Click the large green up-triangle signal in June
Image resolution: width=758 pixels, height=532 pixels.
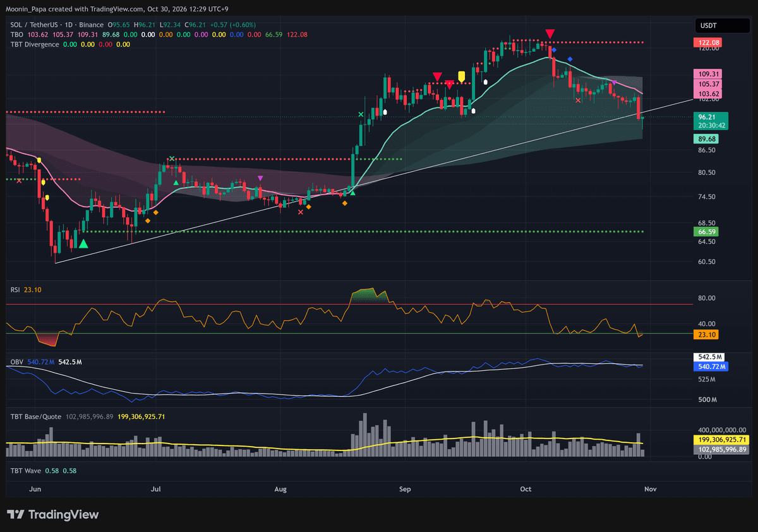point(83,243)
